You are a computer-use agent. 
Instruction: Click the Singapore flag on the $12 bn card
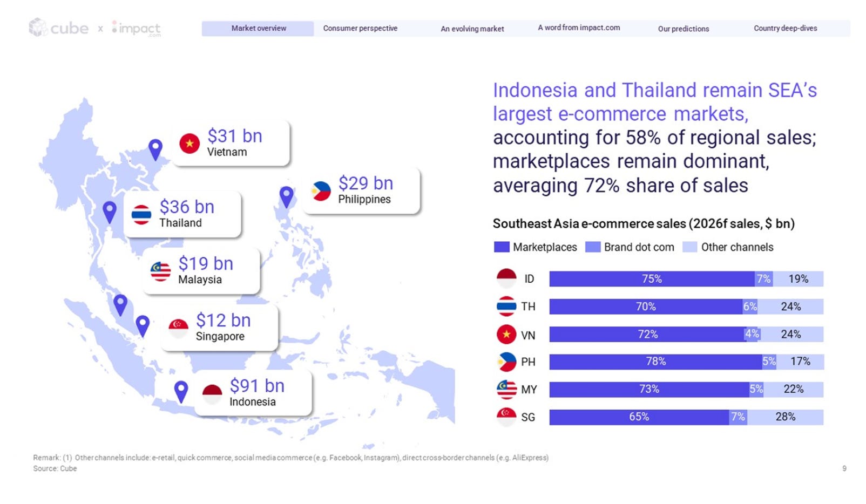pyautogui.click(x=178, y=328)
